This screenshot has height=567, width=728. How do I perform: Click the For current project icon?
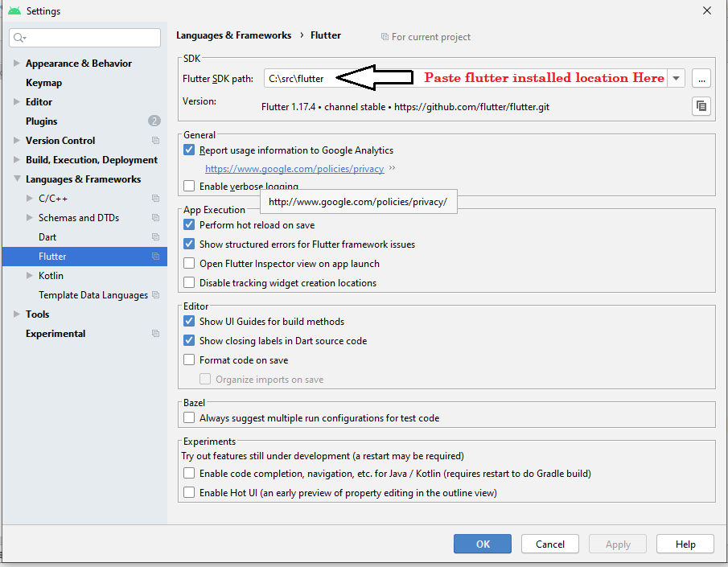tap(385, 37)
